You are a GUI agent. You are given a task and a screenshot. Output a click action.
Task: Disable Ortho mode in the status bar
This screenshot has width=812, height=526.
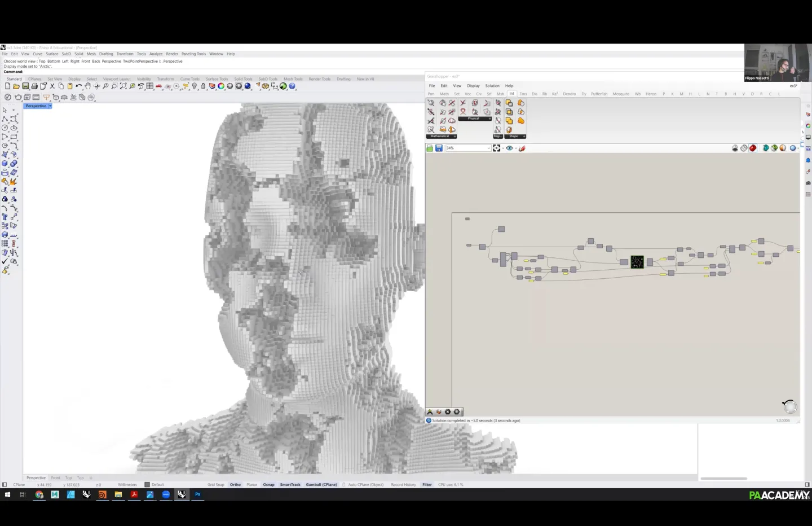click(x=235, y=485)
